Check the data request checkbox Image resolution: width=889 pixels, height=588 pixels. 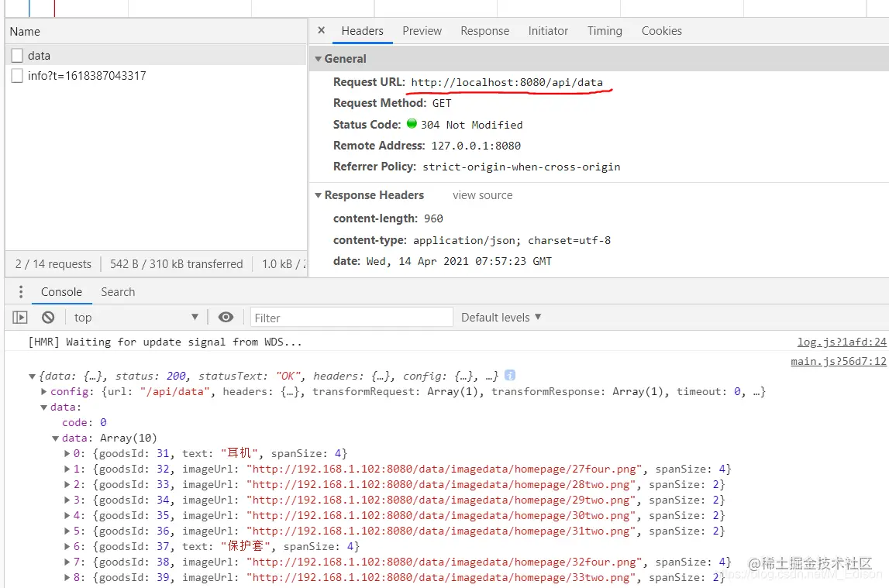click(17, 56)
